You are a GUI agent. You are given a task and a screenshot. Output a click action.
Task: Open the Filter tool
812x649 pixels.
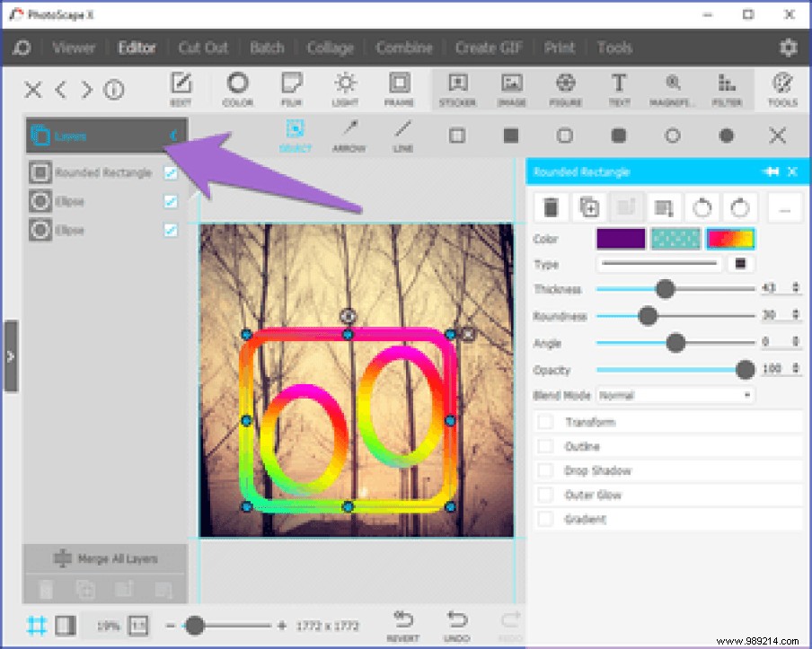pos(727,89)
